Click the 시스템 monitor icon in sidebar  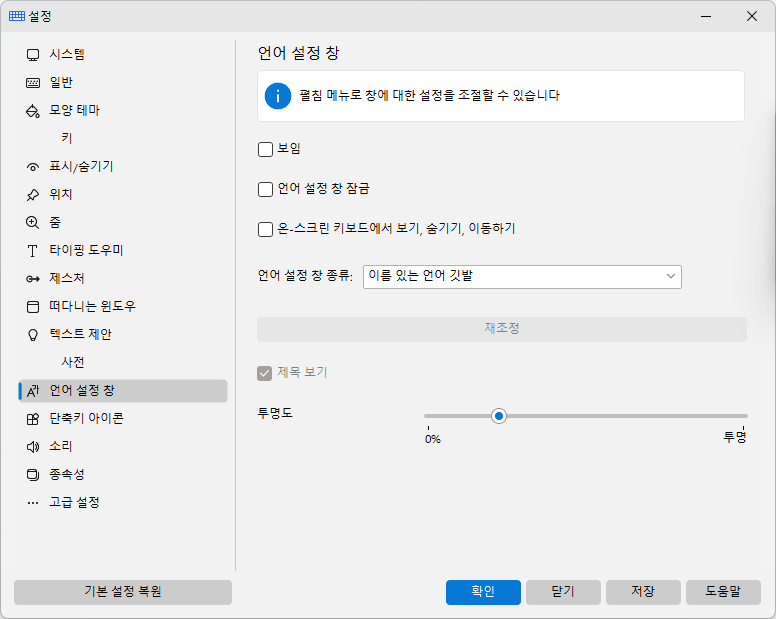point(33,54)
